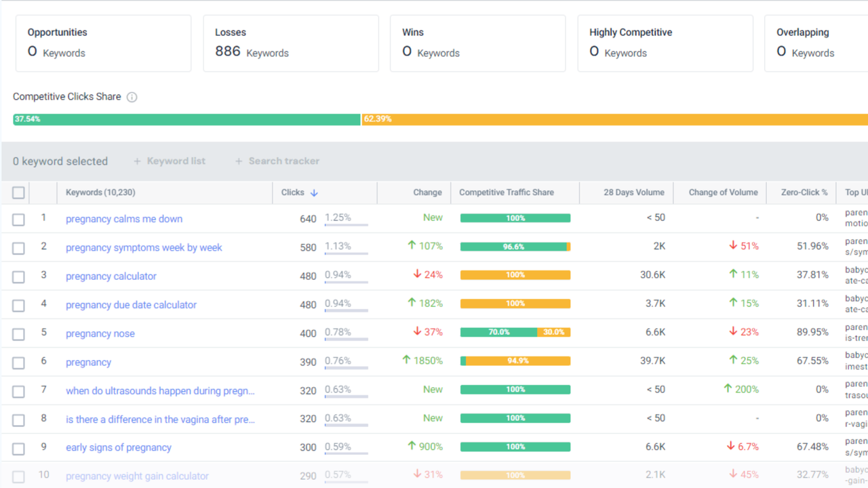
Task: Click the green 37.54% clicks share bar
Action: click(x=186, y=119)
